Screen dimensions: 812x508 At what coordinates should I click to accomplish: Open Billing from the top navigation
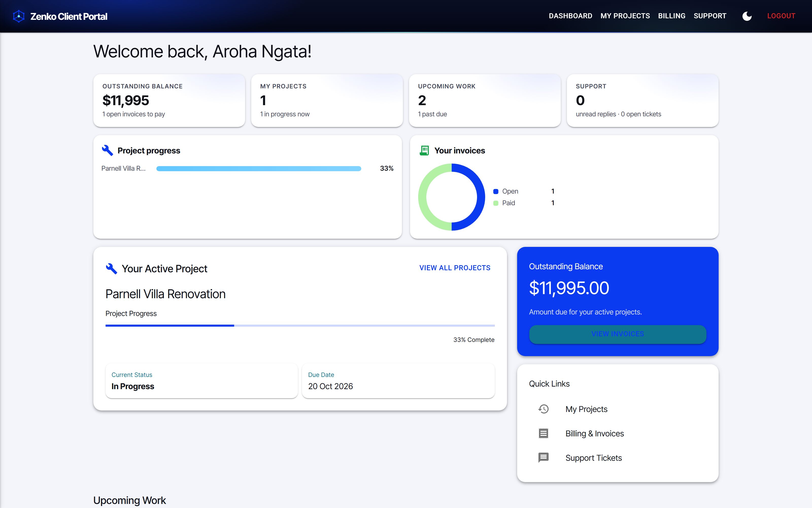[x=671, y=16]
